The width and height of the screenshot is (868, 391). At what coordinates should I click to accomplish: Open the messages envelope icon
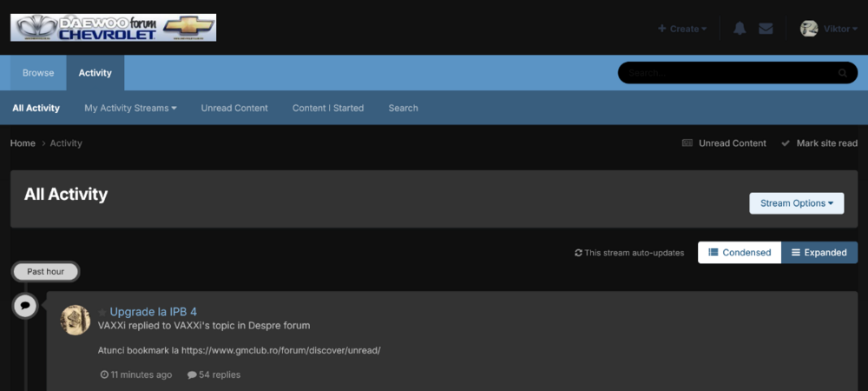pos(766,29)
